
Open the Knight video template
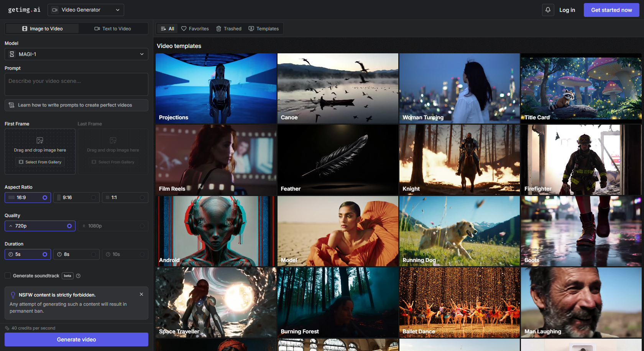[x=459, y=160]
